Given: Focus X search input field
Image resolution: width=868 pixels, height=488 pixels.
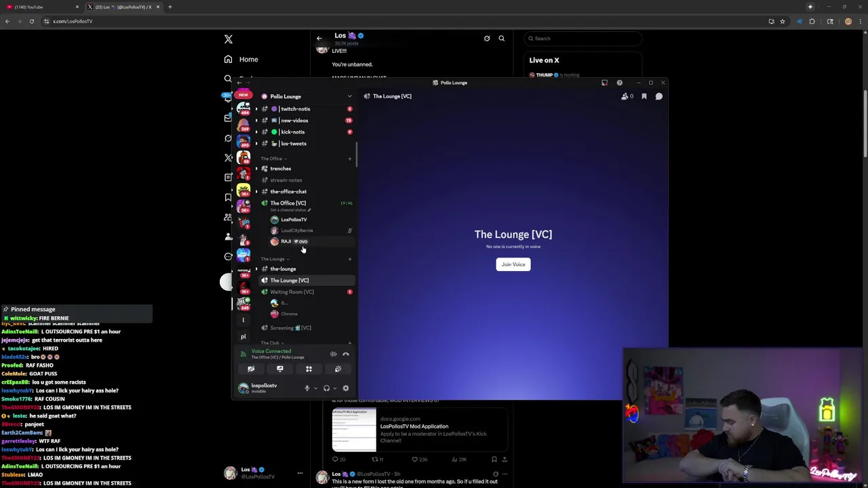Looking at the screenshot, I should pos(583,39).
